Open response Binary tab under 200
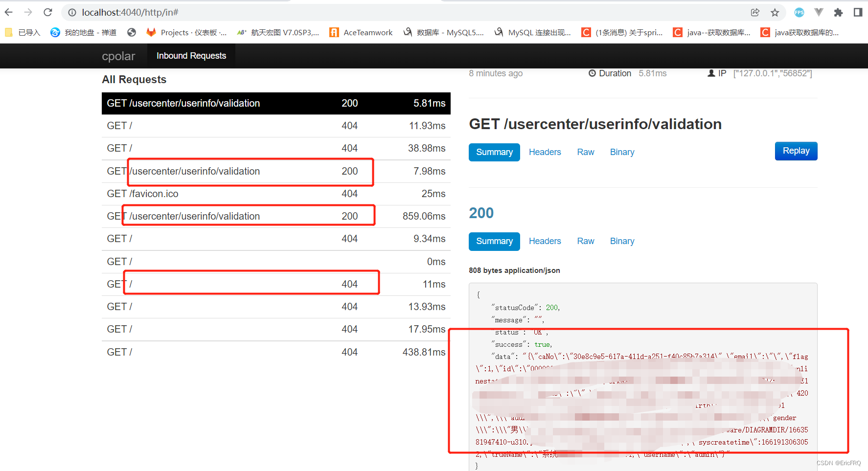 622,241
